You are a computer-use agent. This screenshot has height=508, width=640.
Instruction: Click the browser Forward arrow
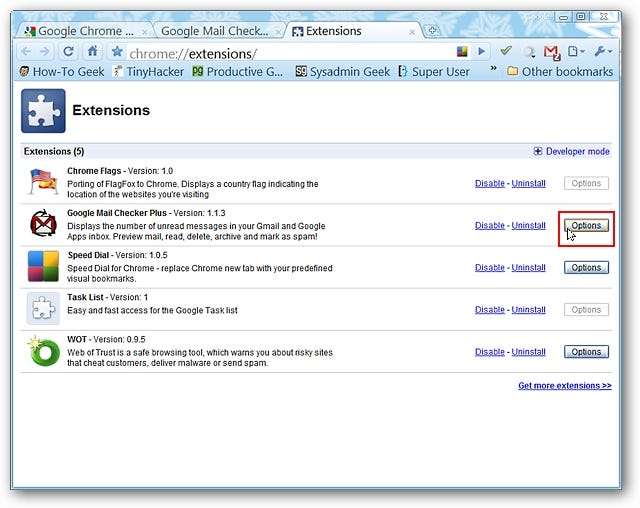(45, 51)
